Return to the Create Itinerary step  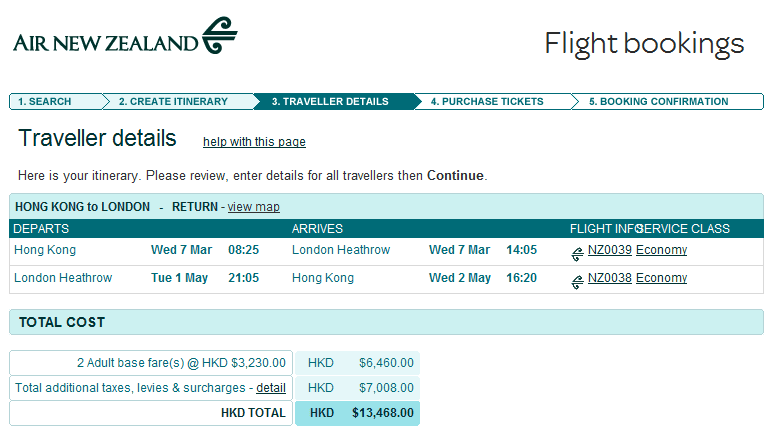[173, 101]
